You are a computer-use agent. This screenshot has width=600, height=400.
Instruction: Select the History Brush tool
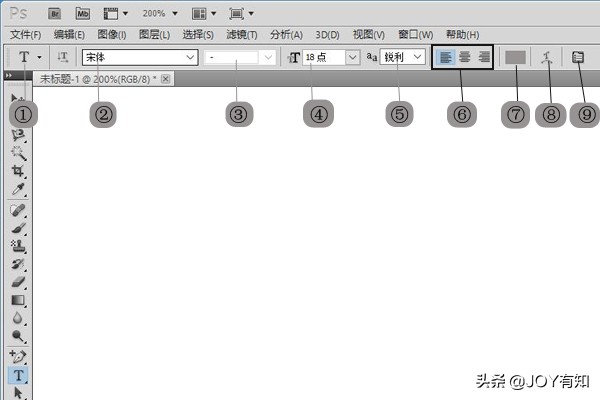click(x=18, y=264)
